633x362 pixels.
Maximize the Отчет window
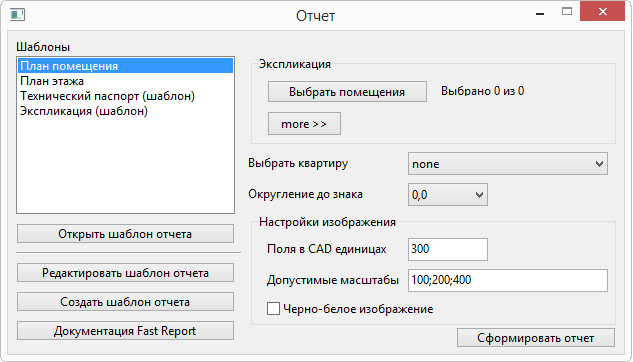[567, 12]
